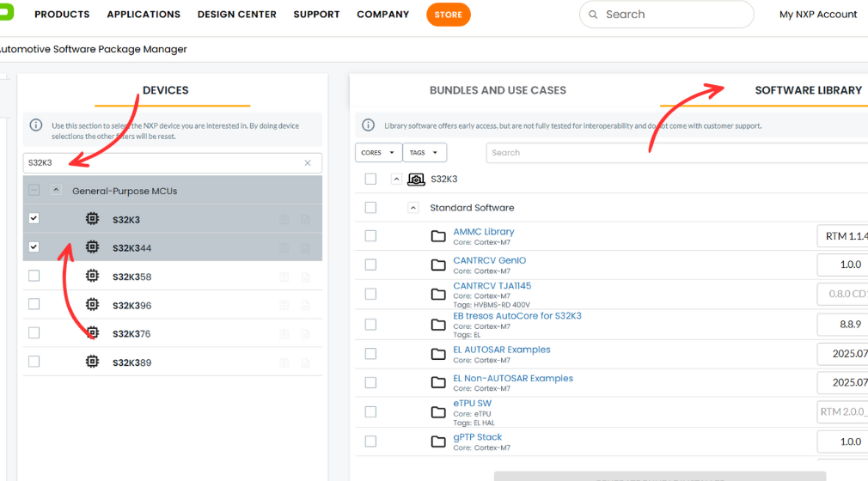Check the S32K396 device checkbox
868x481 pixels.
34,304
